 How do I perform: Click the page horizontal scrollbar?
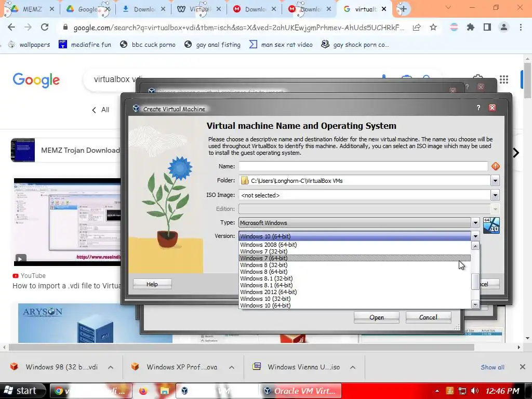(x=242, y=347)
